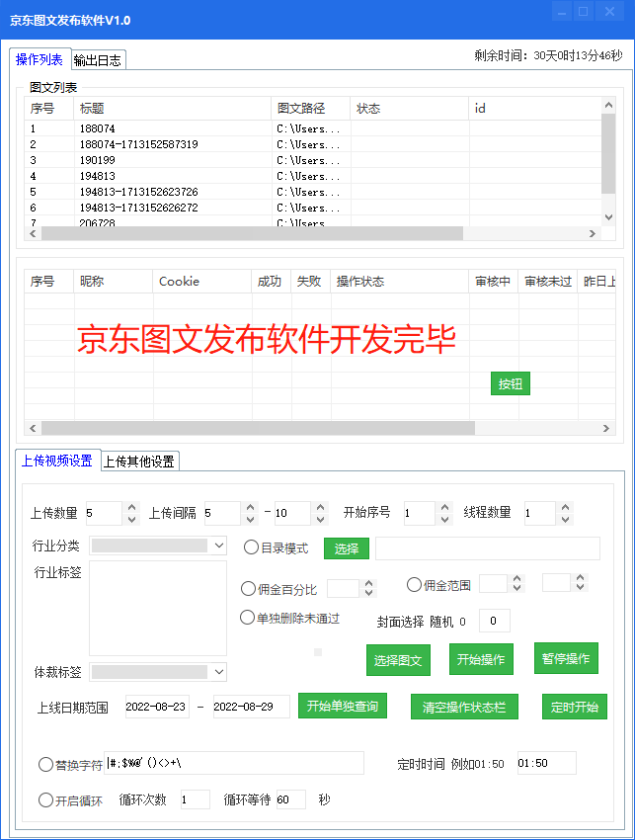The width and height of the screenshot is (635, 840).
Task: Increase the 开始序号 value
Action: 444,507
